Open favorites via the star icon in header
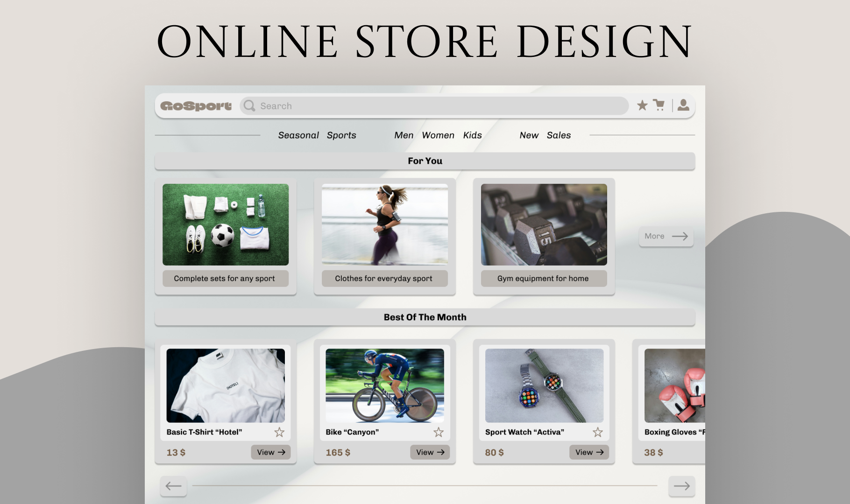850x504 pixels. (642, 105)
